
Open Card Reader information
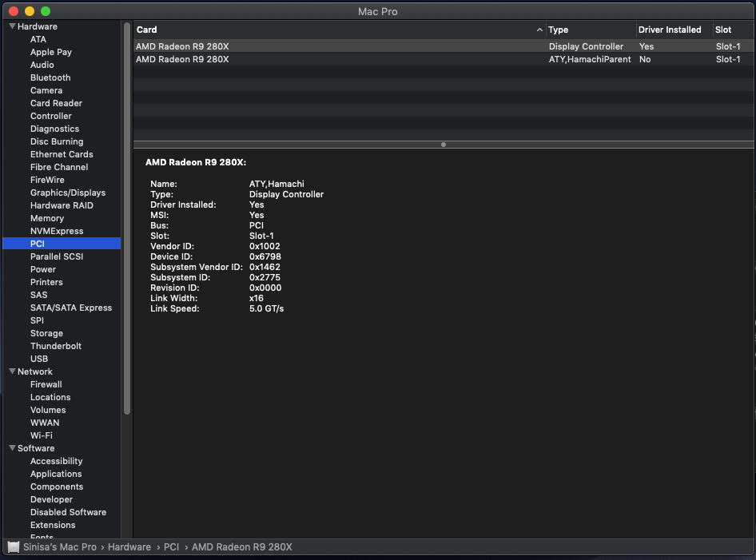coord(56,103)
